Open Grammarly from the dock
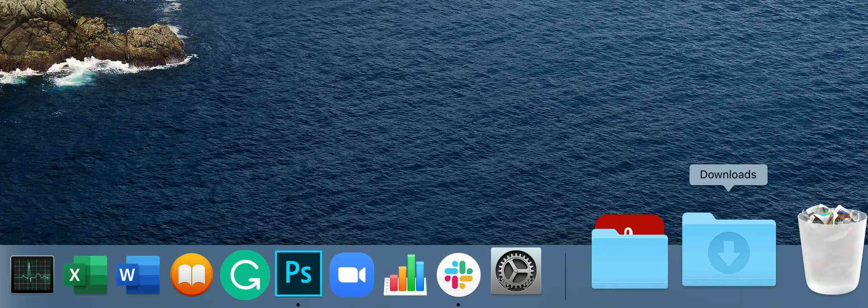The height and width of the screenshot is (308, 868). (x=245, y=274)
